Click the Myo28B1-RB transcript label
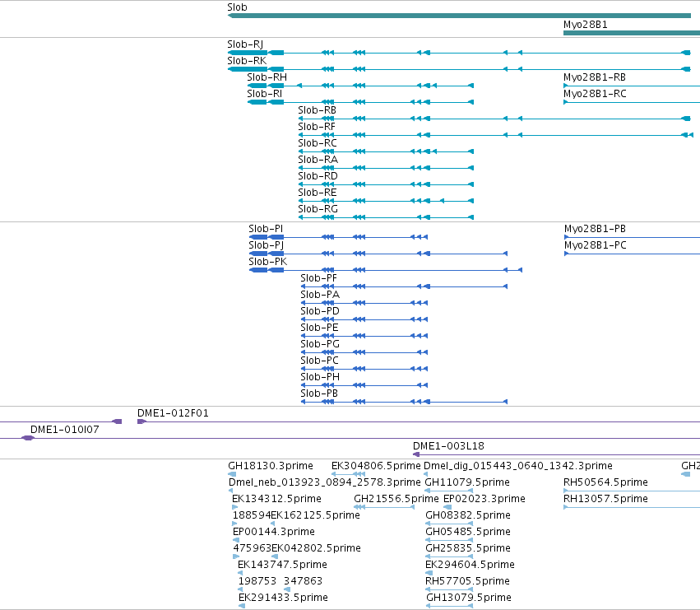Screen dimensions: 700x610 point(594,77)
